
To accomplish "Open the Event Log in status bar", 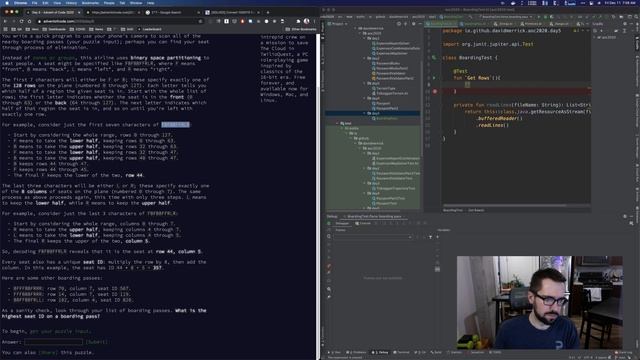I will coord(623,352).
